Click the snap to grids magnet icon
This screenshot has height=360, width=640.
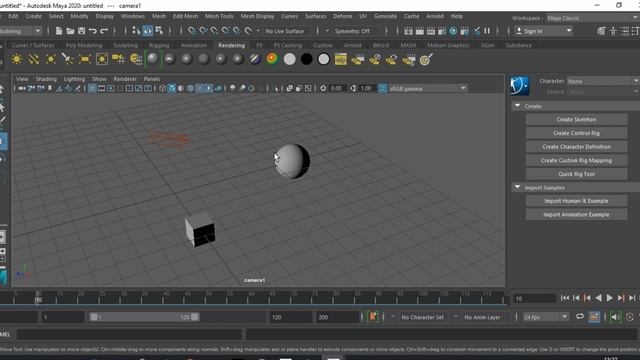(191, 31)
